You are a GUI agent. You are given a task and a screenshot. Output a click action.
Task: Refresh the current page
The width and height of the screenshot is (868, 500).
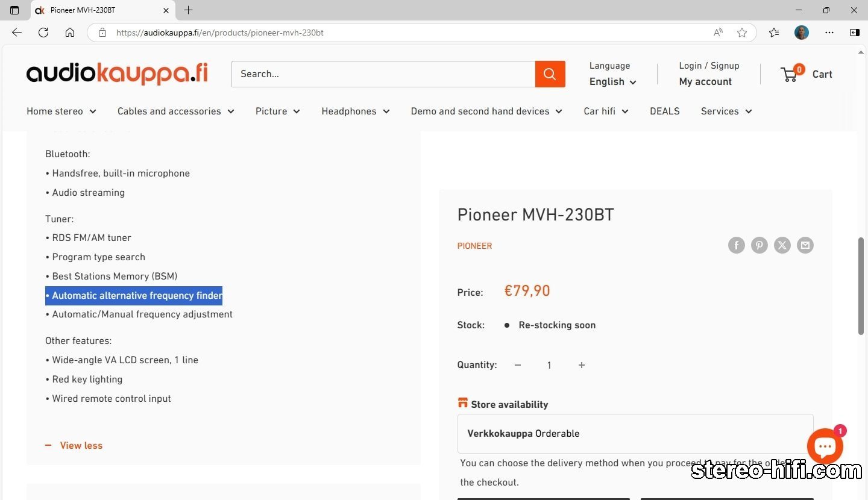43,33
